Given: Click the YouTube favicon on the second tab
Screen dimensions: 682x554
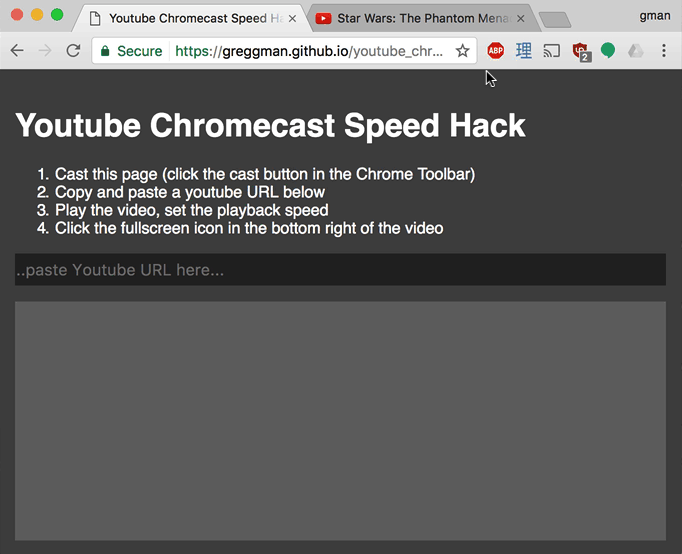Looking at the screenshot, I should (323, 18).
